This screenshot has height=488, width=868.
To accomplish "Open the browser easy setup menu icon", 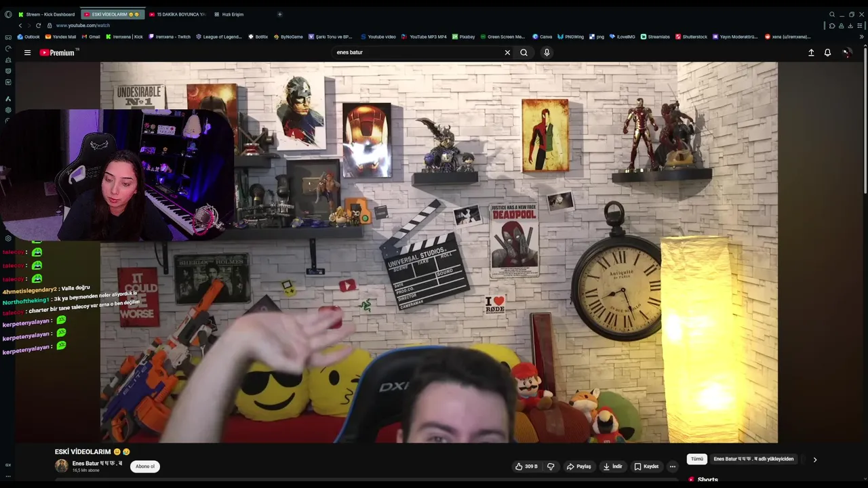I will click(861, 26).
